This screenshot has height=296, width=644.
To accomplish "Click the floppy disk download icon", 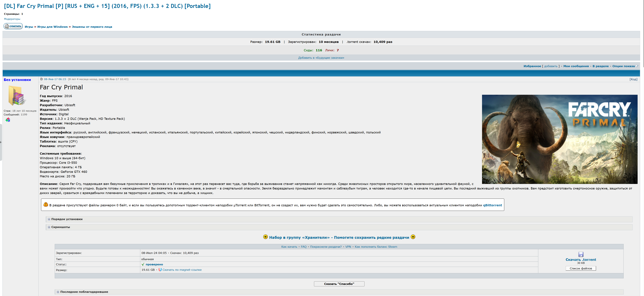I will point(581,254).
